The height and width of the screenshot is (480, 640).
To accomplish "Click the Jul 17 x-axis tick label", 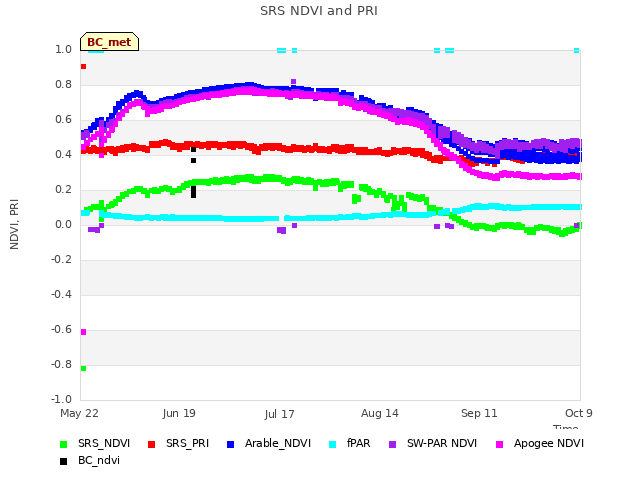I will click(x=279, y=414).
